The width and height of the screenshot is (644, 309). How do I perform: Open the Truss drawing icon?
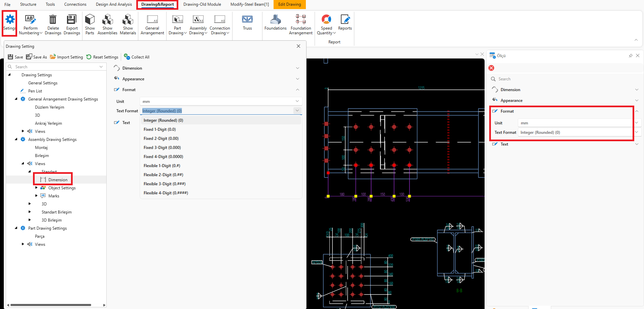click(247, 20)
